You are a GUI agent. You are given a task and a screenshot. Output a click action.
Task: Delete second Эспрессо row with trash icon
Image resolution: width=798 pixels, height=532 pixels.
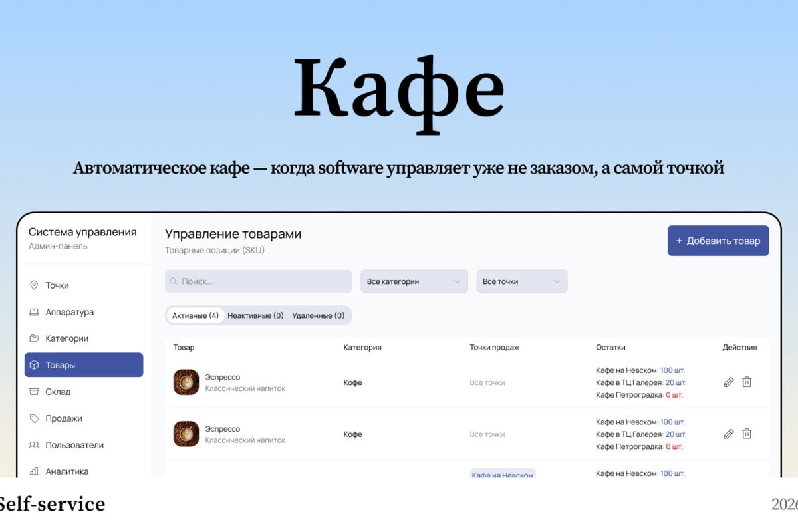click(747, 434)
